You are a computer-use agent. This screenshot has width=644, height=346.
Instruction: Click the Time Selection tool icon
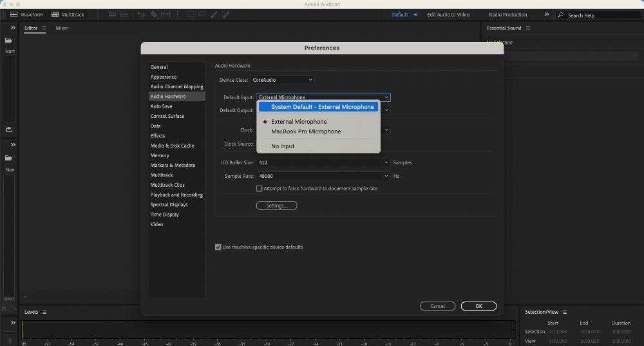point(178,14)
